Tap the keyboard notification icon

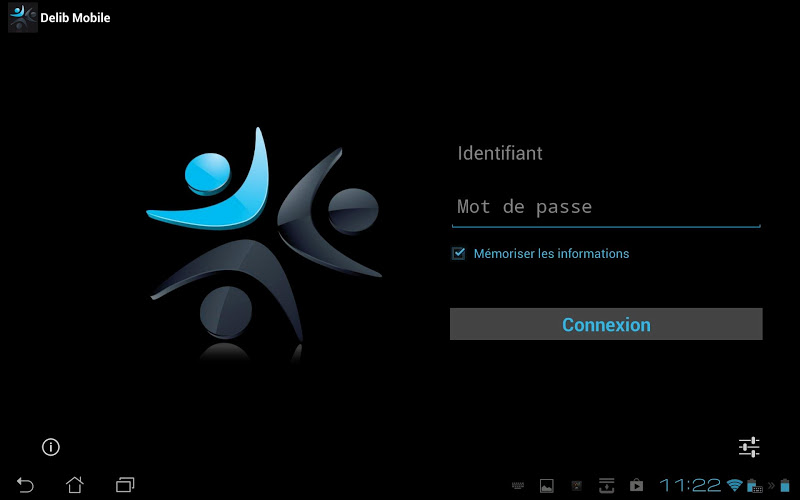tap(518, 486)
